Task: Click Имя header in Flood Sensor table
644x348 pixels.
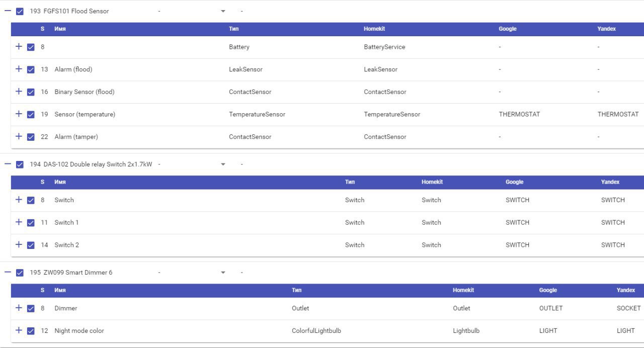Action: pos(60,29)
